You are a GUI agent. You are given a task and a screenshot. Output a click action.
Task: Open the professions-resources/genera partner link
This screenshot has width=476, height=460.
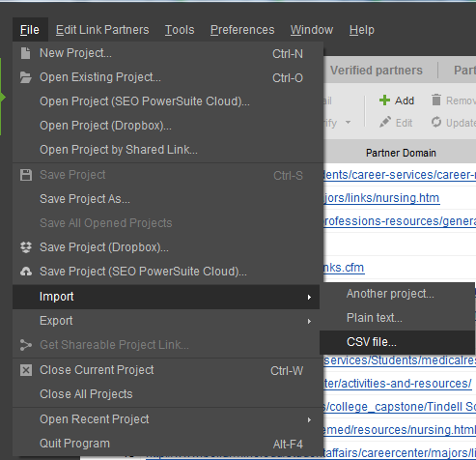pyautogui.click(x=399, y=221)
